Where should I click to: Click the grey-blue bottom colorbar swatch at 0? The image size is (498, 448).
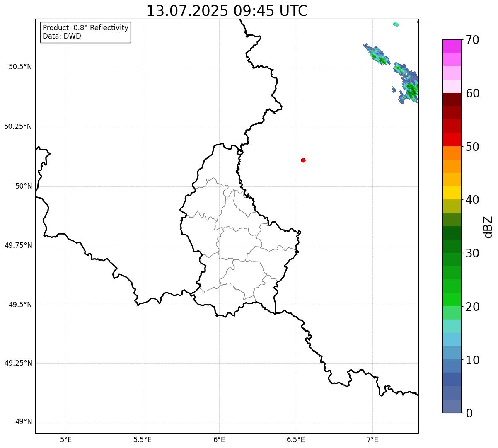(x=452, y=406)
